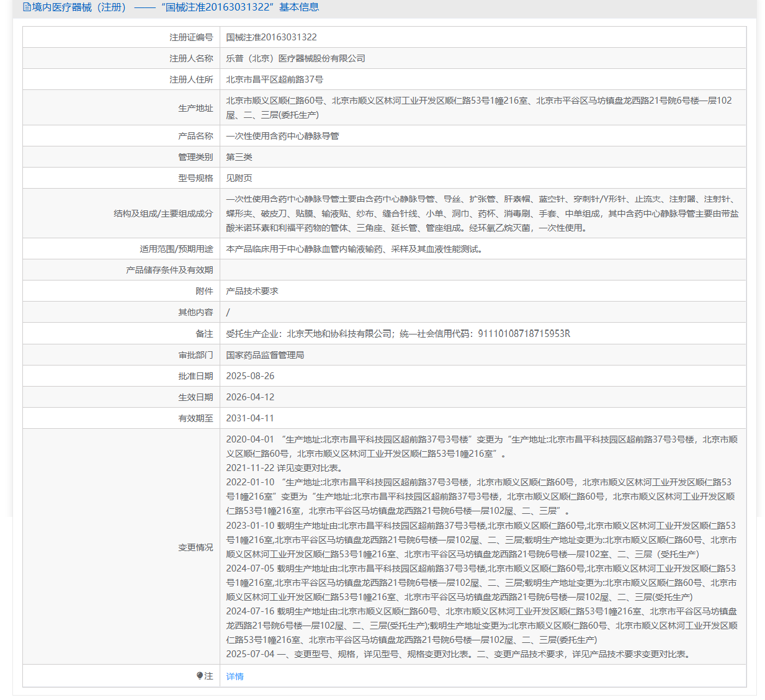Click the 适用范围/预期用途 label cell

[x=122, y=249]
